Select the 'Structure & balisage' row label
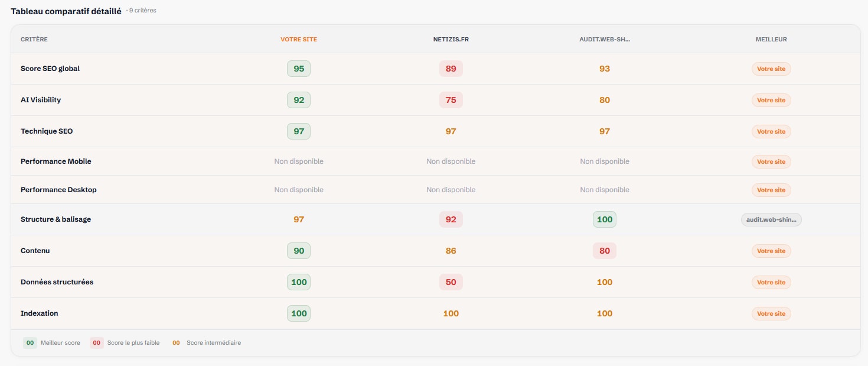This screenshot has width=868, height=366. (x=56, y=219)
